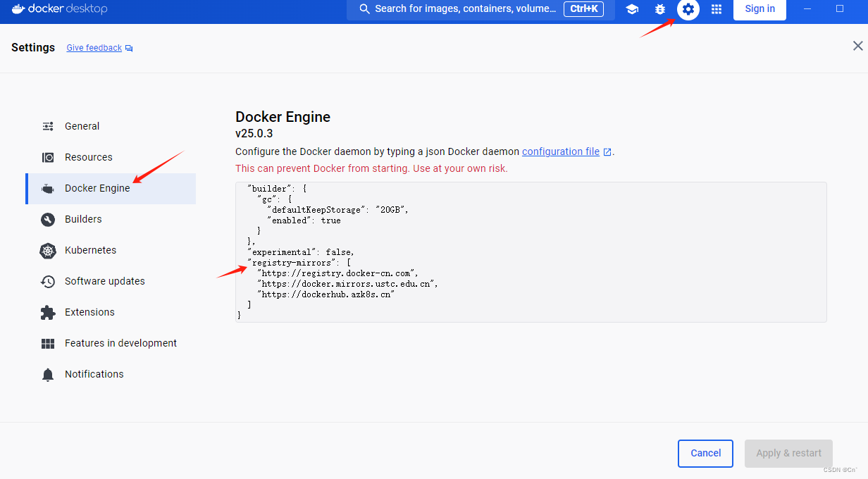Focus the search images, containers, volumes field
This screenshot has width=868, height=479.
[480, 9]
